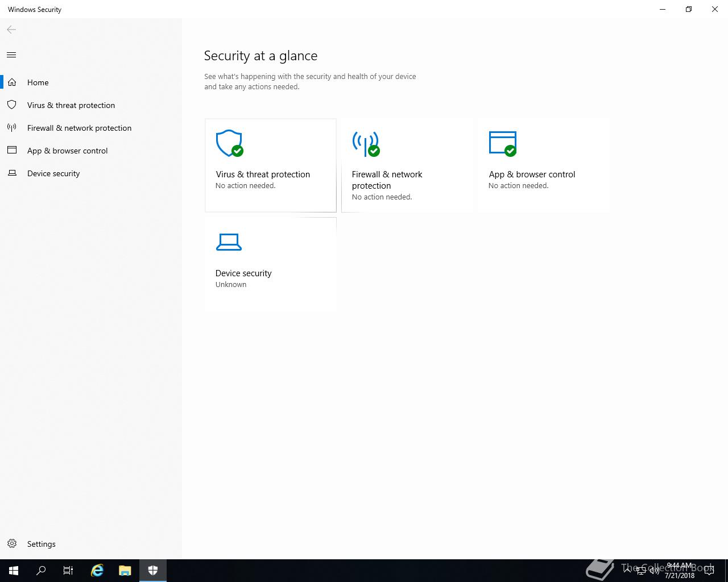
Task: Click the taskbar clock showing 7/21/2018
Action: tap(680, 571)
